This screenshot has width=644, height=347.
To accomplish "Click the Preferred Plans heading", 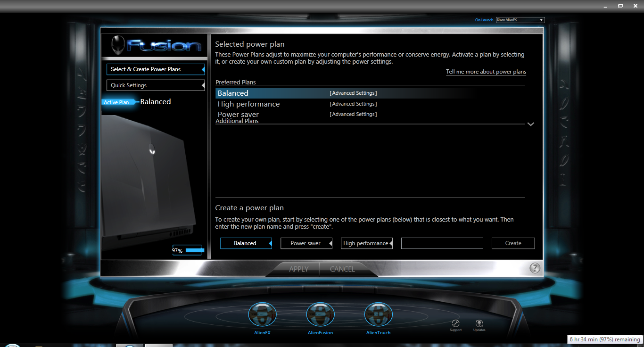I will (x=236, y=83).
